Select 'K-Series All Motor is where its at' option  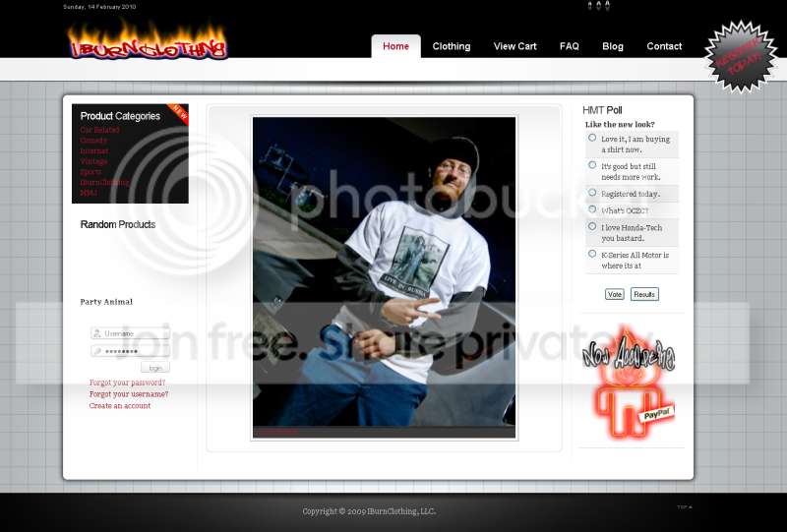pos(592,254)
